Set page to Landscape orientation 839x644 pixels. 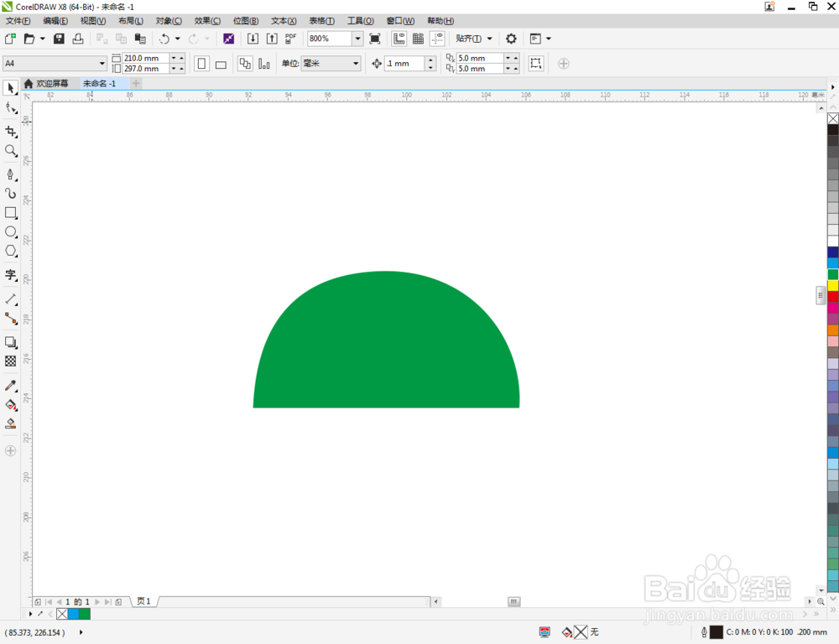coord(221,65)
